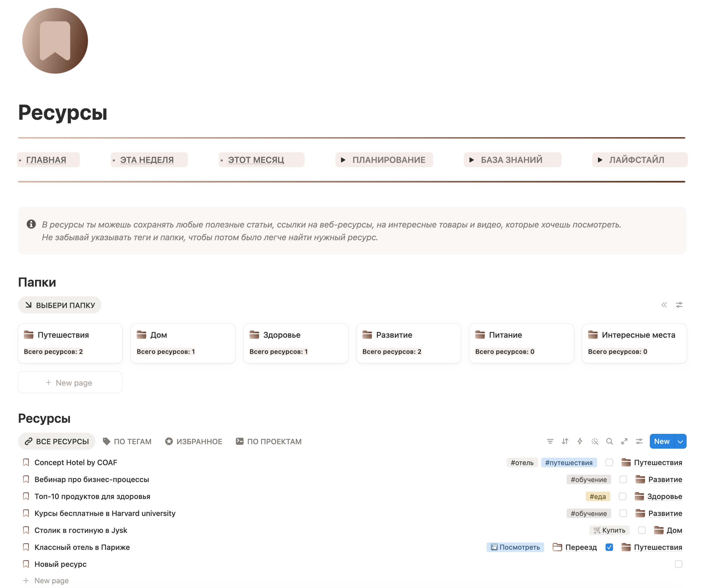Click the #отель tag
This screenshot has height=588, width=702.
coord(522,462)
